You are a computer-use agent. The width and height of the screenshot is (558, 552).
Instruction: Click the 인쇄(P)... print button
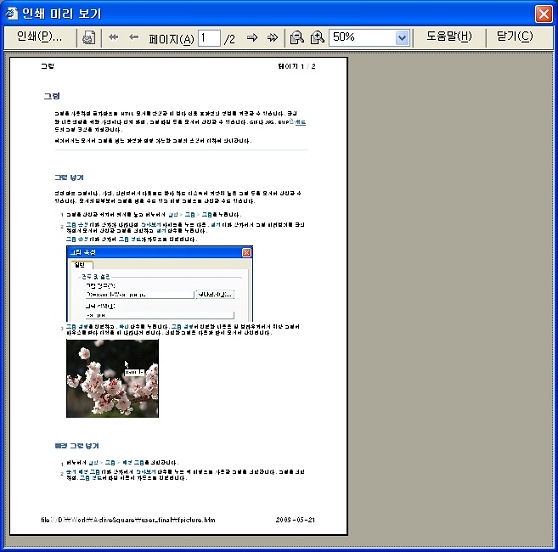(x=40, y=37)
